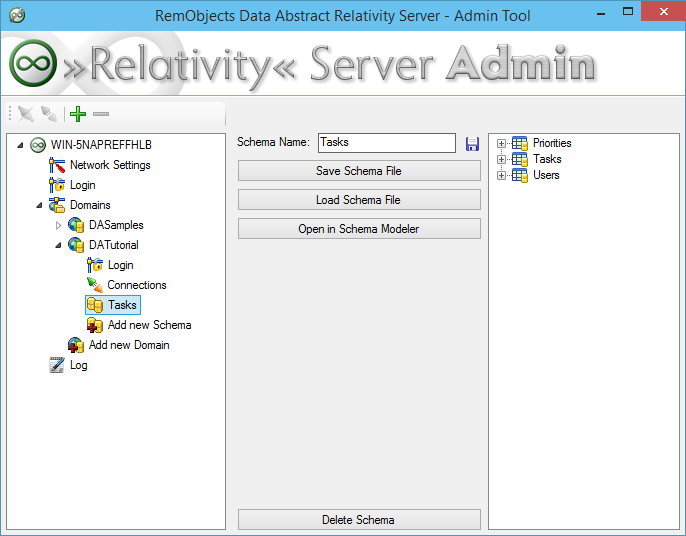Screen dimensions: 686x536
Task: Click the Load Schema File button
Action: coord(359,200)
